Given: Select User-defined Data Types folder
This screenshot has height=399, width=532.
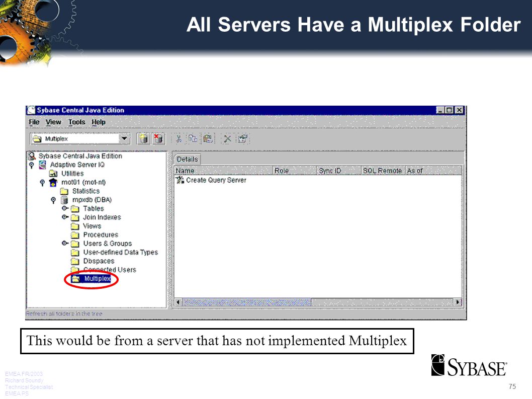Looking at the screenshot, I should [x=121, y=252].
